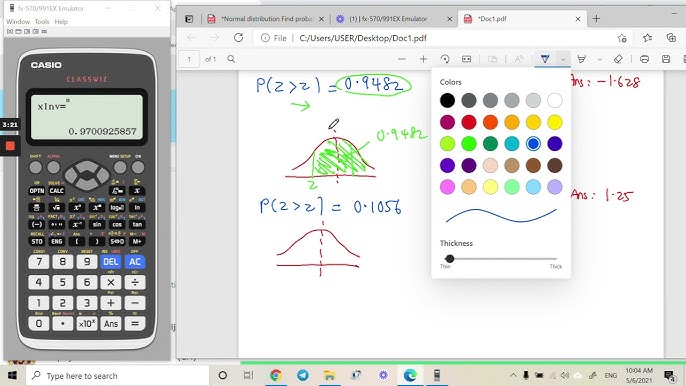Pick the yellow color swatch
686x386 pixels.
point(555,123)
